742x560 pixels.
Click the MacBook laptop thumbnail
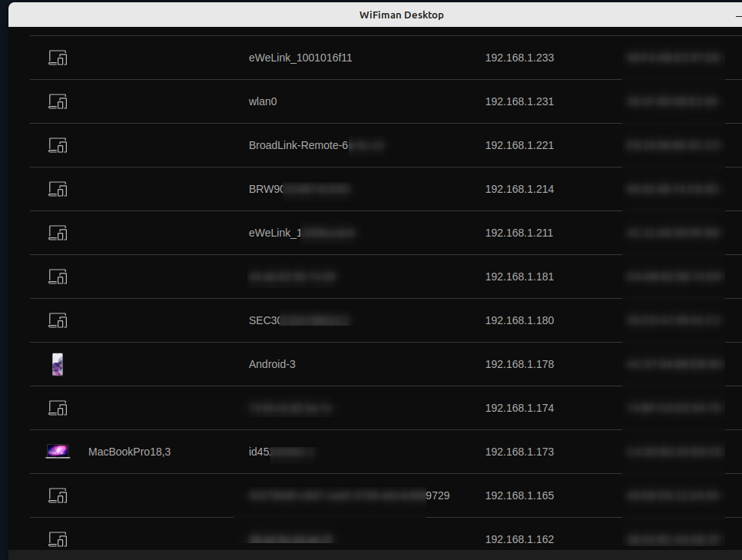click(x=58, y=452)
